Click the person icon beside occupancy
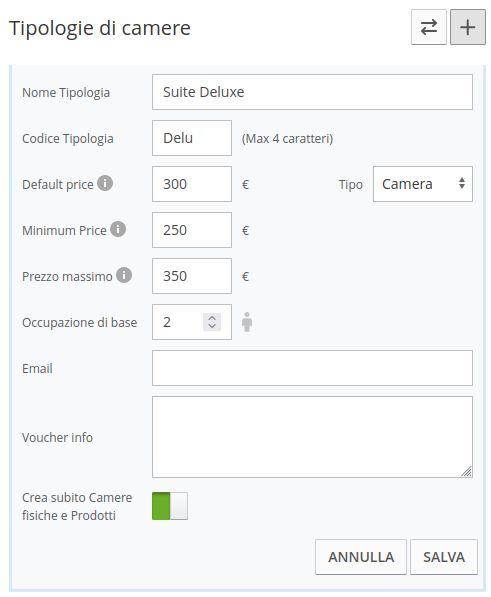Image resolution: width=491 pixels, height=597 pixels. tap(247, 322)
